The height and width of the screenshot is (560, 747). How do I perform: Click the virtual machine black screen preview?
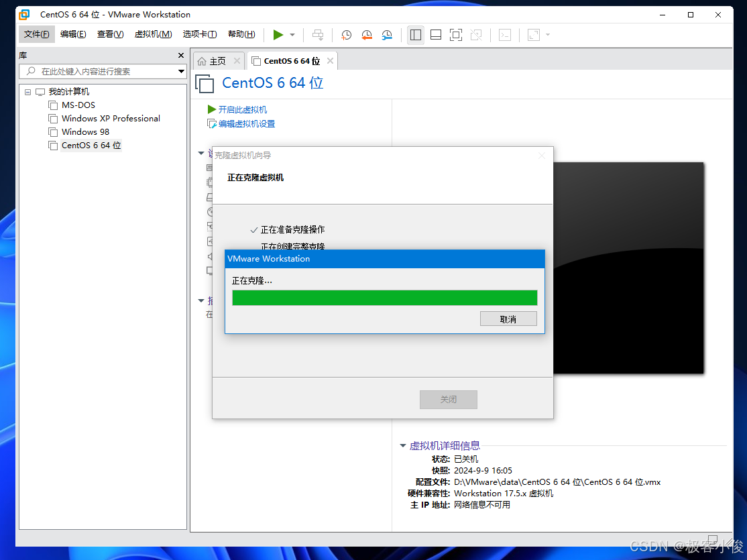click(x=628, y=268)
